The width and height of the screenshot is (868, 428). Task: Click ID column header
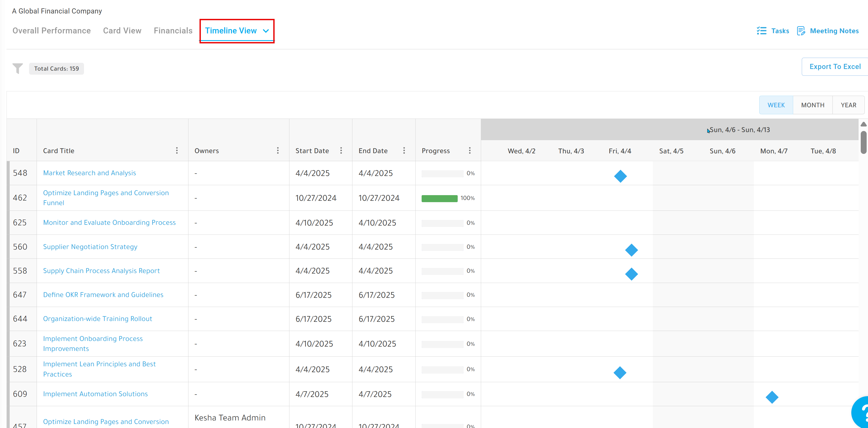point(16,150)
